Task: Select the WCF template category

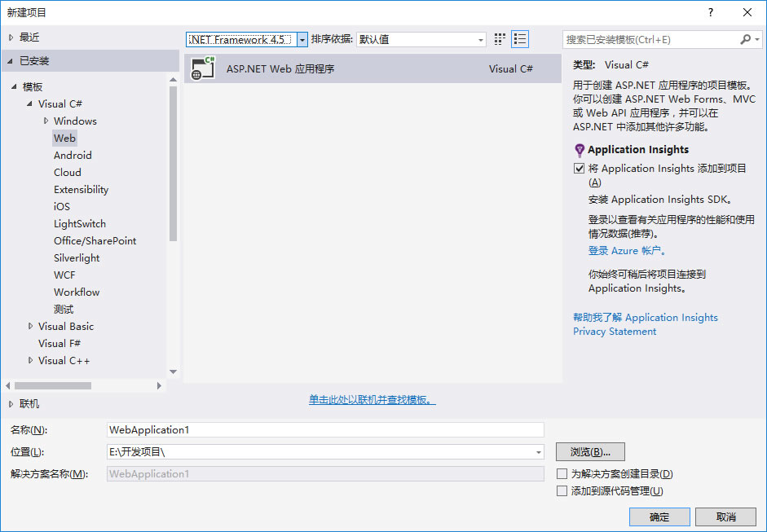Action: click(64, 275)
